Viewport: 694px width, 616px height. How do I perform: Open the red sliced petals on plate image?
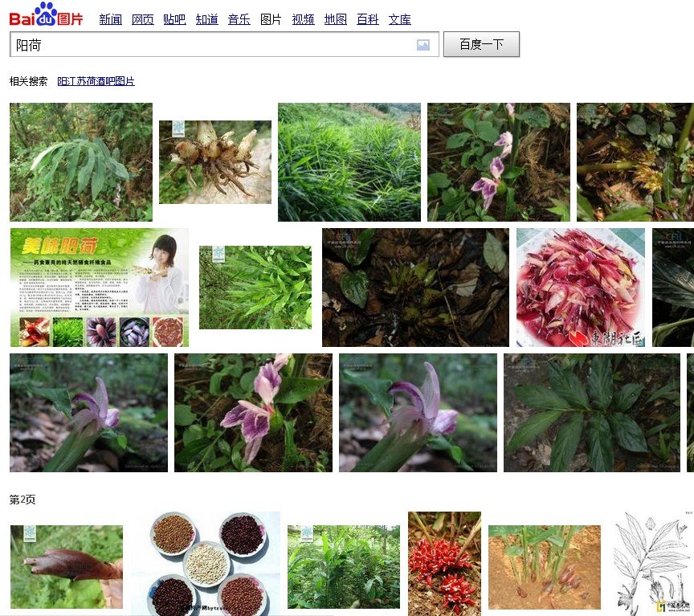tap(580, 287)
